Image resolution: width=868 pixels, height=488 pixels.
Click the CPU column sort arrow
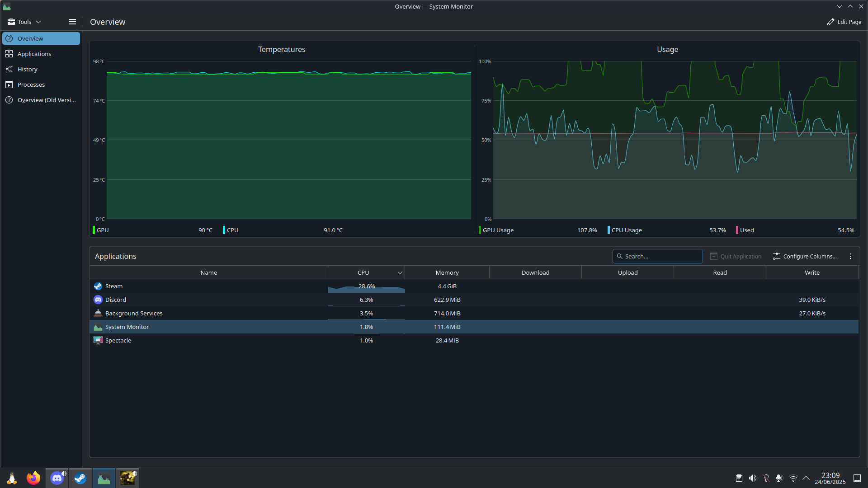point(400,273)
